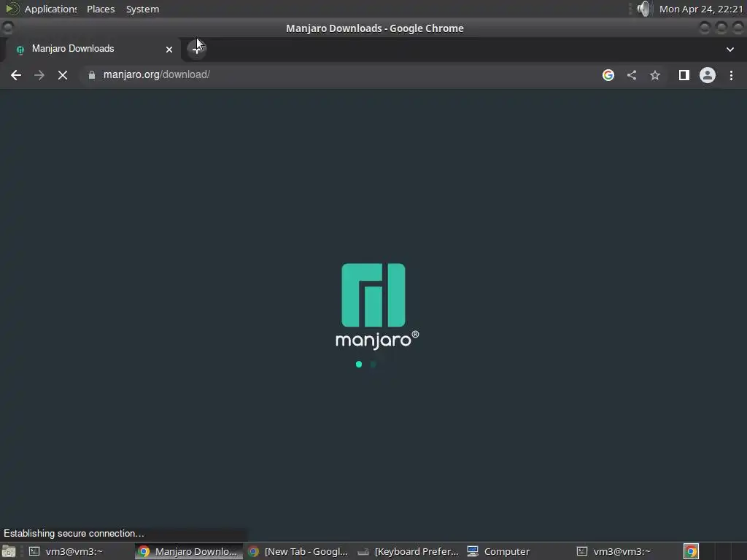
Task: Click the volume speaker icon
Action: point(643,9)
